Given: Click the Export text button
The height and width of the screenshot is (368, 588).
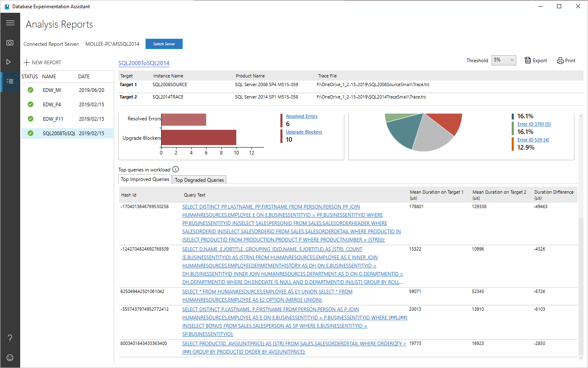Looking at the screenshot, I should pos(540,61).
